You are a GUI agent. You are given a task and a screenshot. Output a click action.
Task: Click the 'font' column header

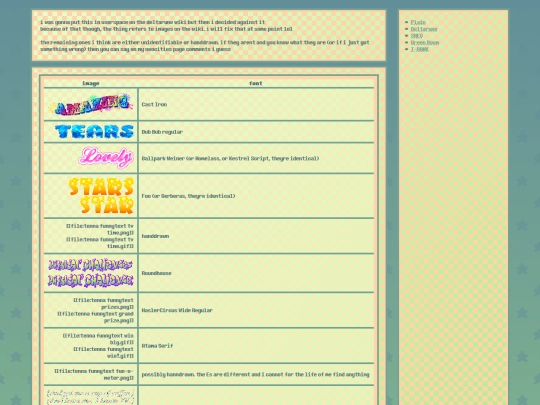coord(256,83)
